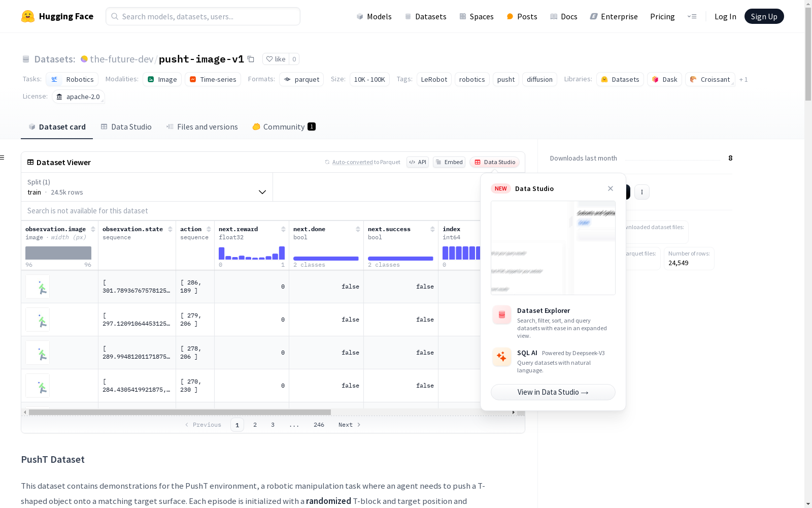The width and height of the screenshot is (812, 508).
Task: Open the Datasets library tag
Action: [620, 79]
